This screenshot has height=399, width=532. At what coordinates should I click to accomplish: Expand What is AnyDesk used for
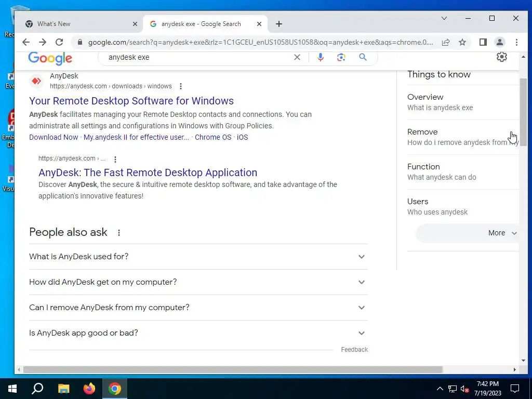198,257
